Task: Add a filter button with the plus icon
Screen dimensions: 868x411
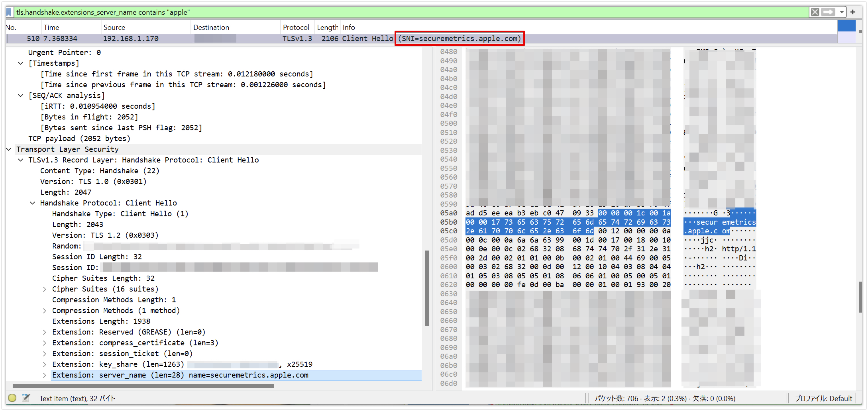Action: [x=853, y=12]
